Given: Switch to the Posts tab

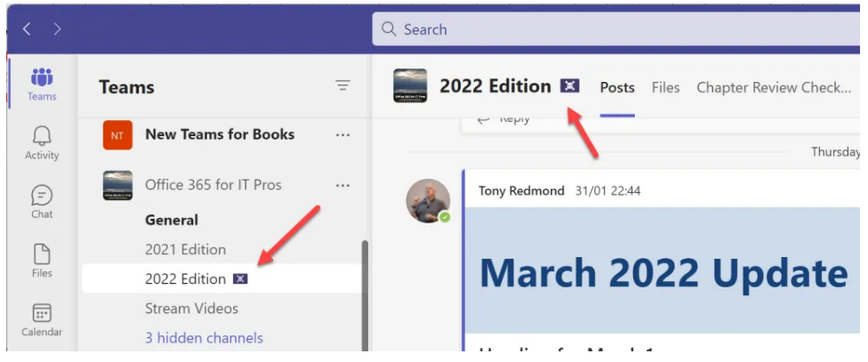Looking at the screenshot, I should click(617, 87).
